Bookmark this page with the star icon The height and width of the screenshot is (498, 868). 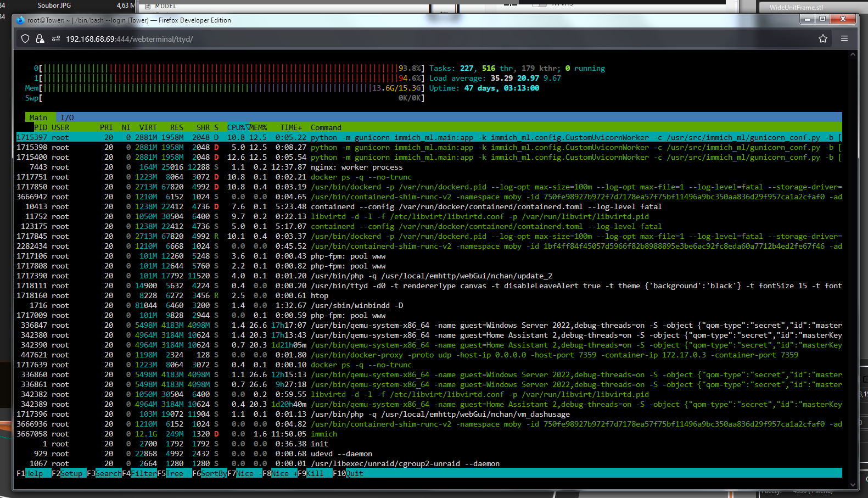point(822,38)
